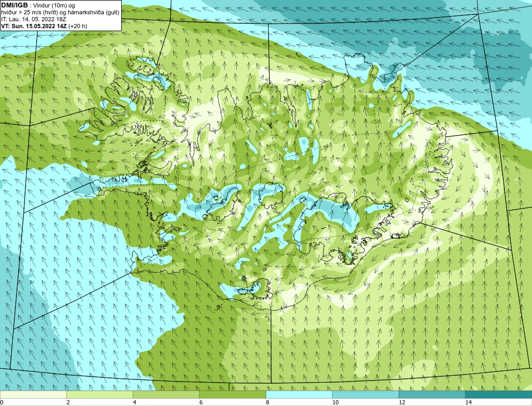Click the 'IT: Lau. 14. 05. 2022 18Z' line

[34, 19]
